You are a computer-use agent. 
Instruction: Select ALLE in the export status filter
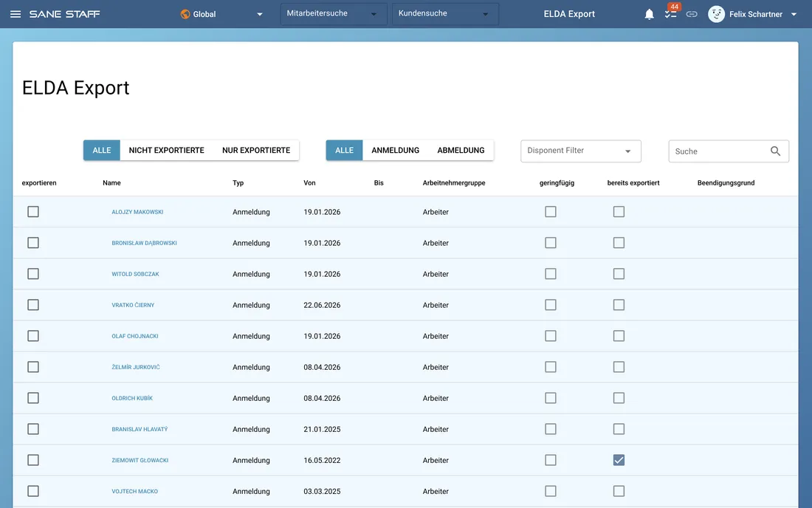click(x=102, y=150)
